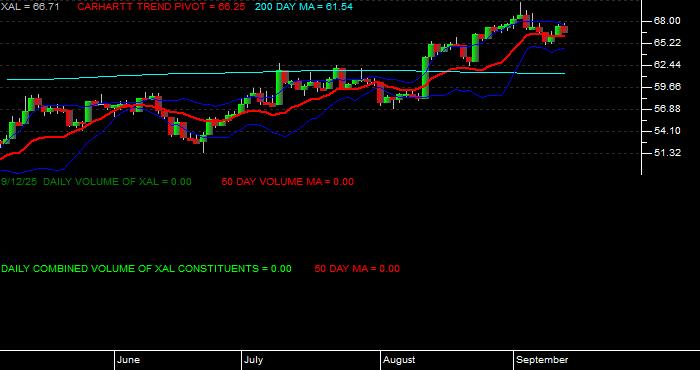Click the 50 DAY VOLUME MA = 0.00 label
Screen dimensions: 700x370
tap(288, 182)
